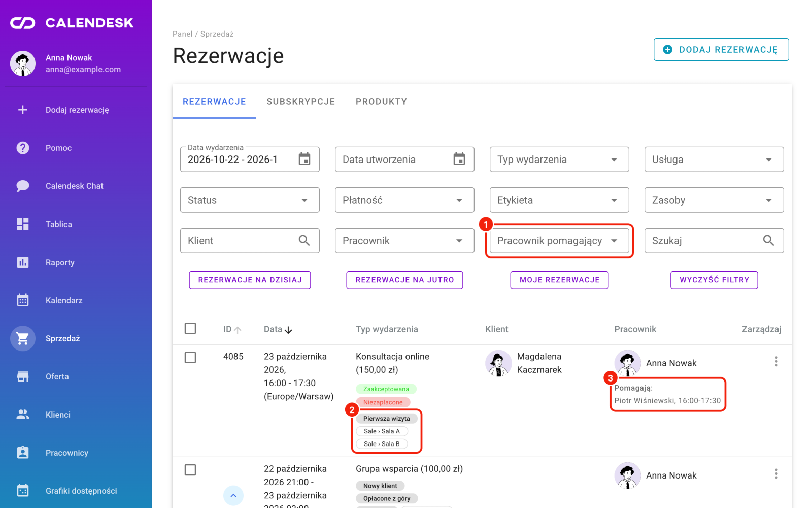Open calendar picker in Data utworzenia field
812x508 pixels.
pyautogui.click(x=459, y=159)
